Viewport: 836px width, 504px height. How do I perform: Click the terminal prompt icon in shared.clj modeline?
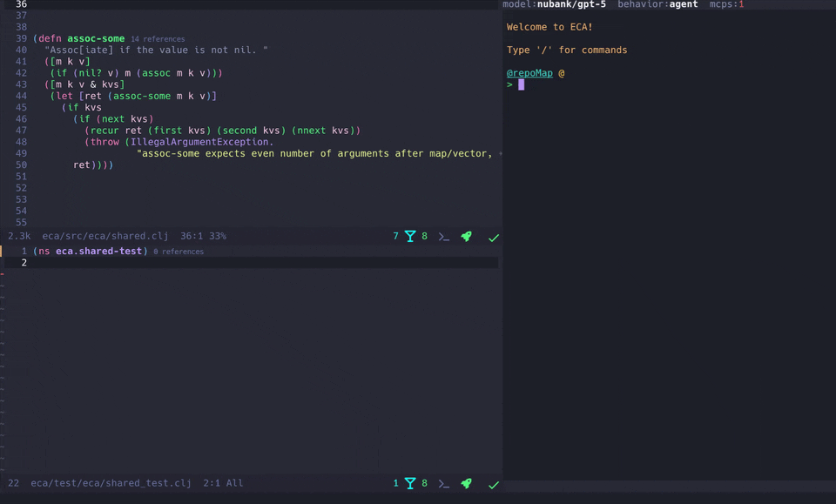[x=443, y=236]
